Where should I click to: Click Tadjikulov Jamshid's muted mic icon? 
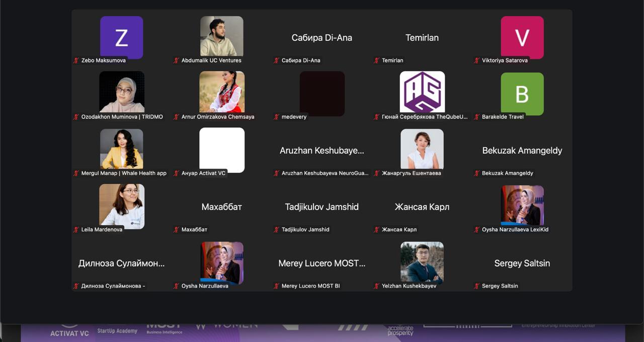277,230
